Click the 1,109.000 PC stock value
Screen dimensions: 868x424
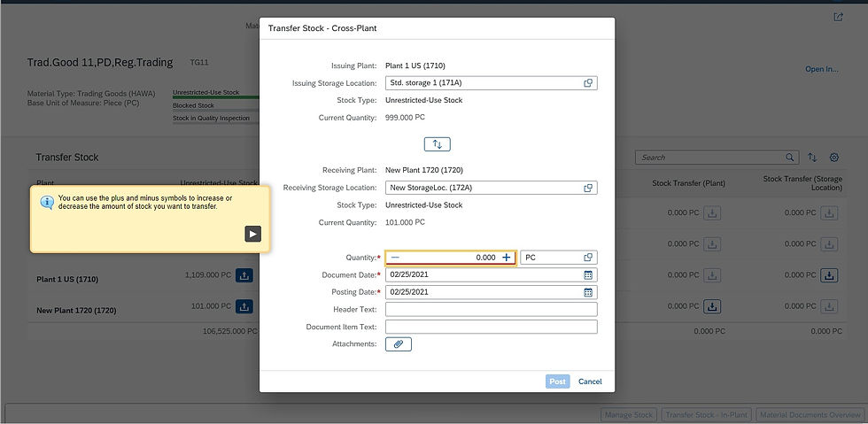click(208, 274)
